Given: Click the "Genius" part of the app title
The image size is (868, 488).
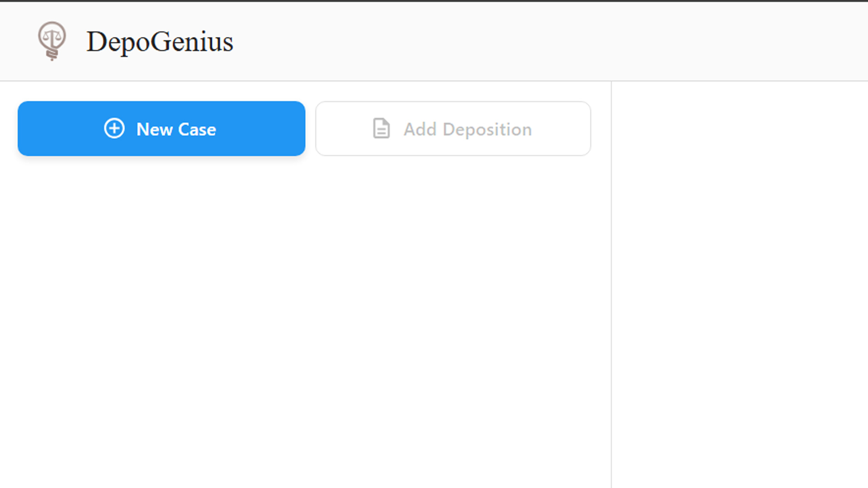Looking at the screenshot, I should (192, 42).
